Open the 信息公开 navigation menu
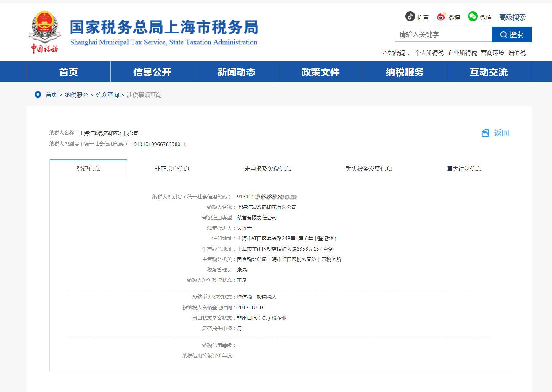The image size is (552, 392). [x=152, y=72]
